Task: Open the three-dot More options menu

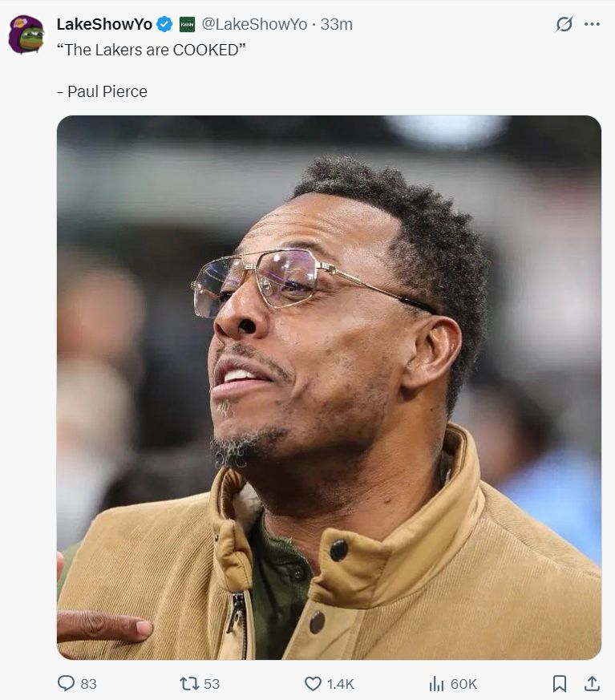Action: tap(593, 24)
